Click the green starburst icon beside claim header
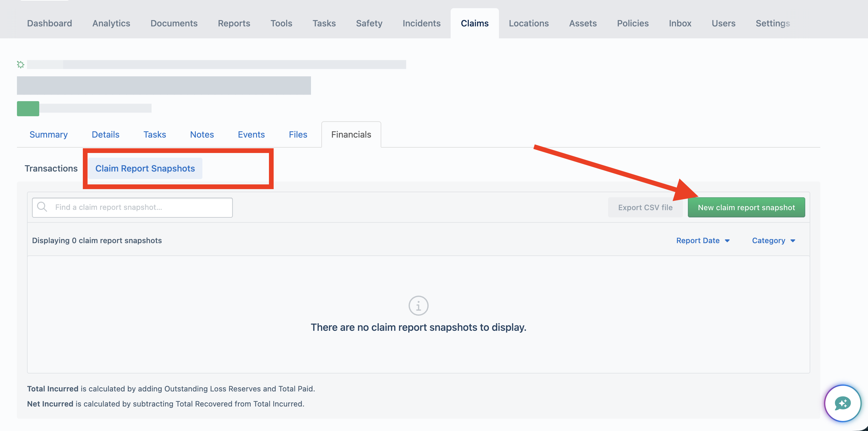The width and height of the screenshot is (868, 431). pos(20,64)
